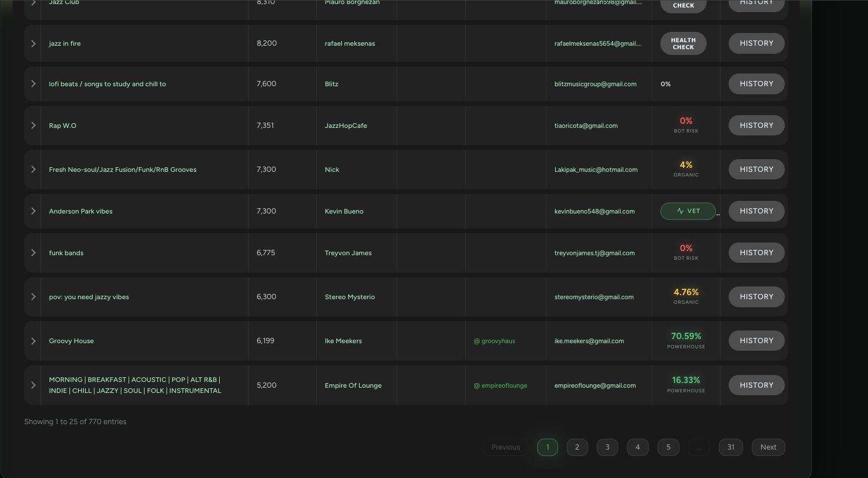The image size is (868, 478).
Task: Open History for Fresh Neo-soul playlist
Action: tap(756, 170)
